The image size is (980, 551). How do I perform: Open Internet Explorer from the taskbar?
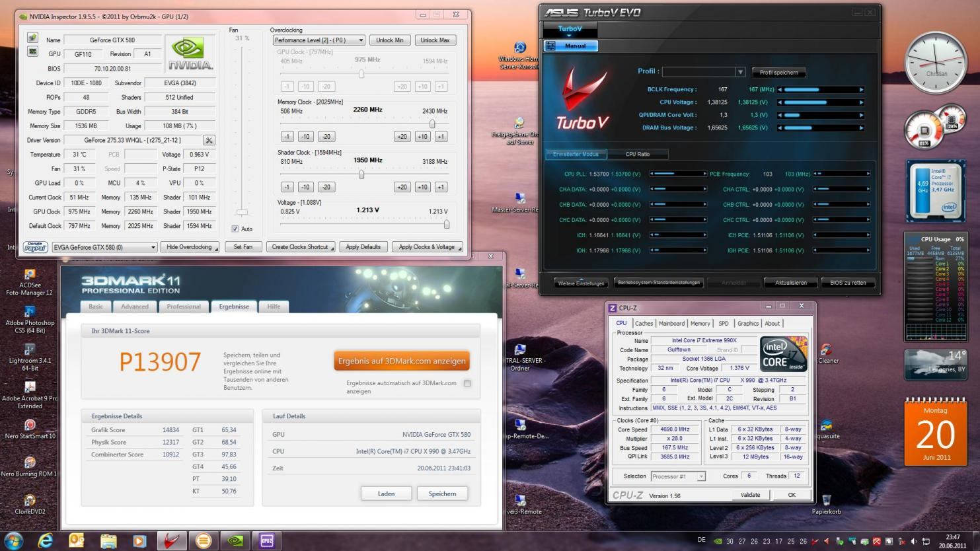click(45, 540)
